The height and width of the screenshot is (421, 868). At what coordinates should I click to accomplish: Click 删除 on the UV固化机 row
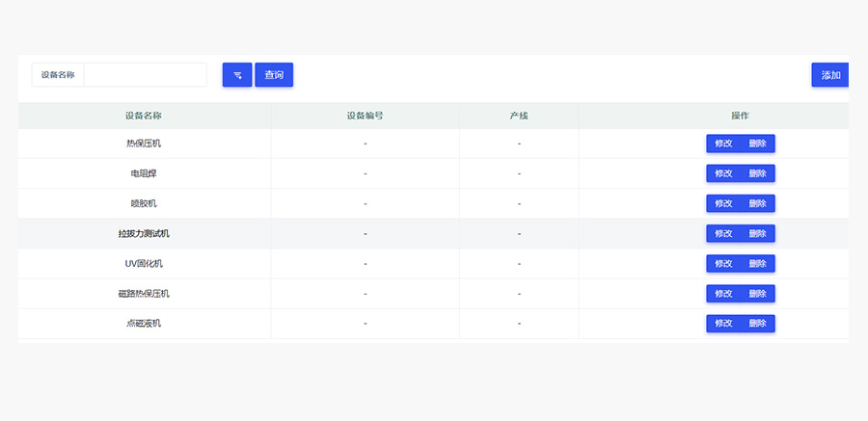tap(757, 263)
